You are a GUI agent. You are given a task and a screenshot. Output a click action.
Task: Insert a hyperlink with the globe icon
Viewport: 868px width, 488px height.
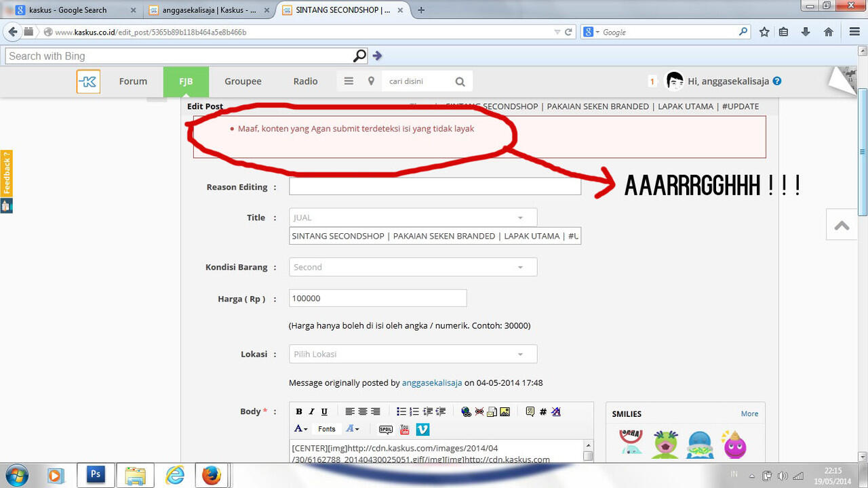(466, 411)
